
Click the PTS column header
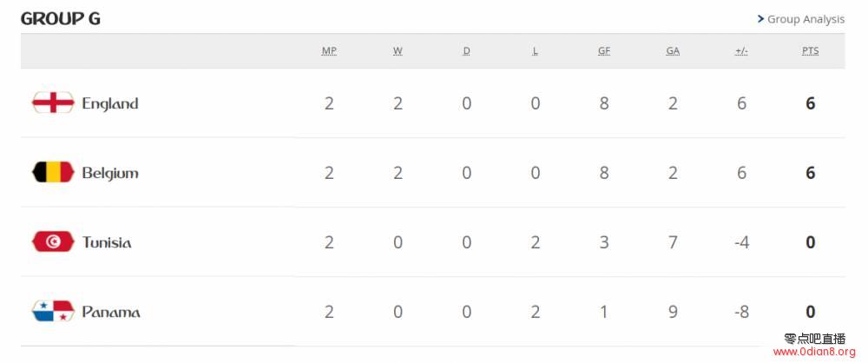811,51
